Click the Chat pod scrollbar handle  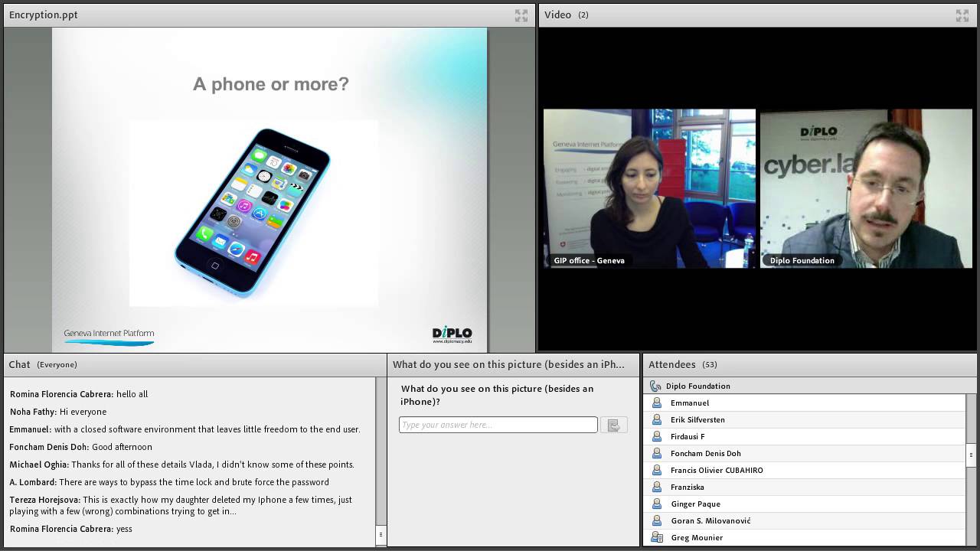point(381,534)
